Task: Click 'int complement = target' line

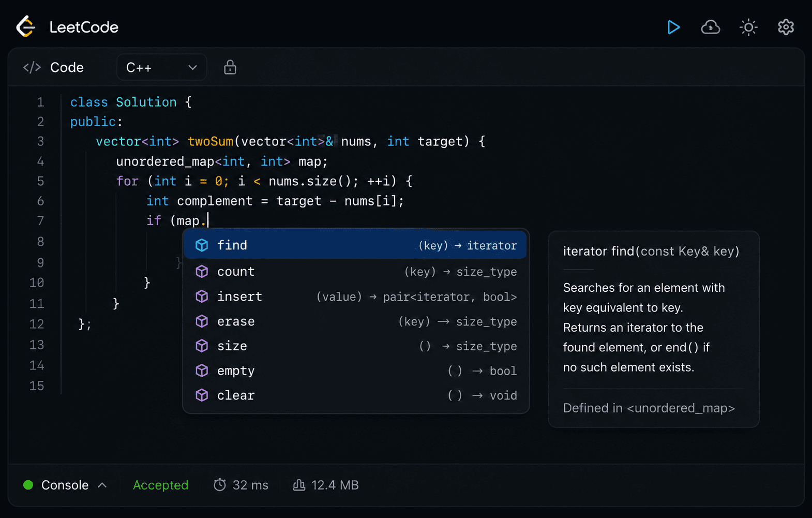Action: click(x=275, y=201)
